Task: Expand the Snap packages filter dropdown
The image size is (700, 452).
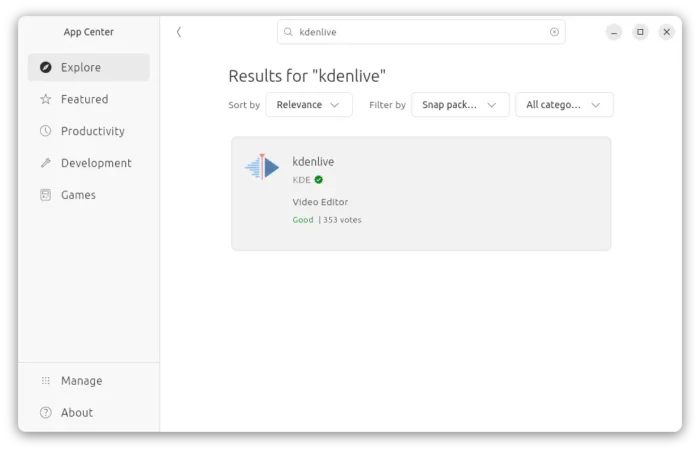Action: 460,105
